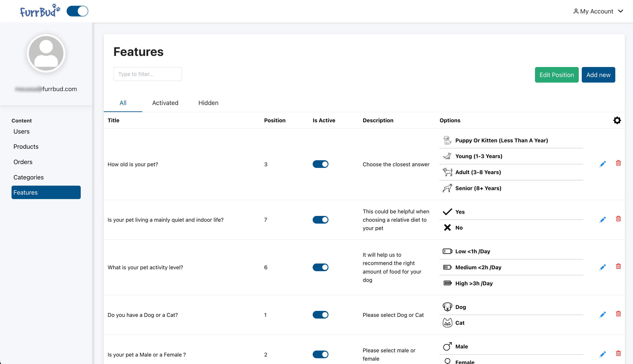Click the Add new button
The width and height of the screenshot is (633, 364).
(x=599, y=75)
